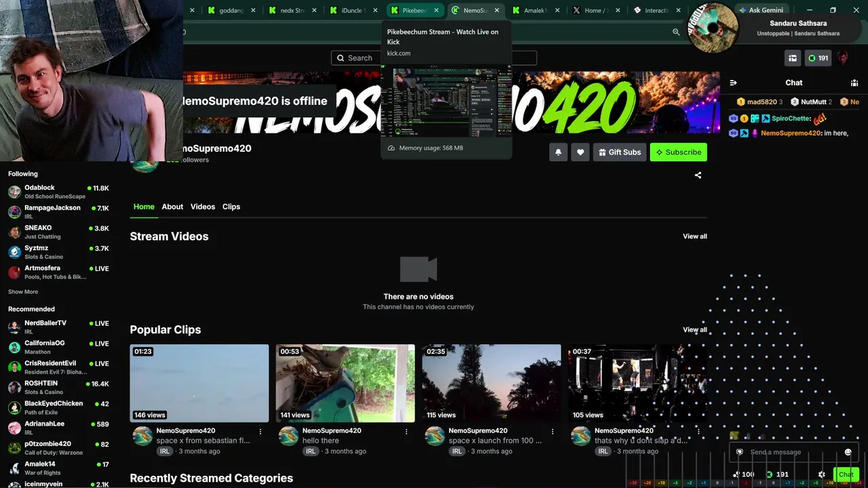Viewport: 868px width, 488px height.
Task: Switch to the nedx Stream browser tab
Action: [292, 10]
